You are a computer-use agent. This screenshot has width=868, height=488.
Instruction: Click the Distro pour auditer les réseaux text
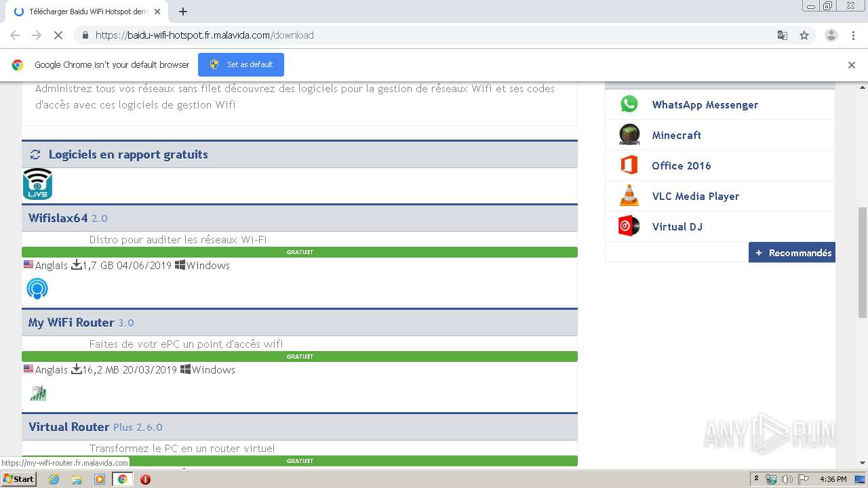(x=178, y=240)
